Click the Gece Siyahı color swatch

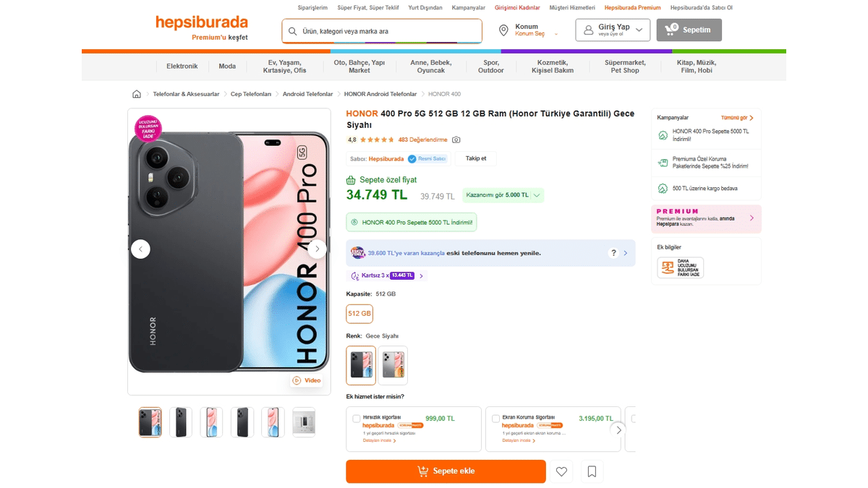point(361,365)
